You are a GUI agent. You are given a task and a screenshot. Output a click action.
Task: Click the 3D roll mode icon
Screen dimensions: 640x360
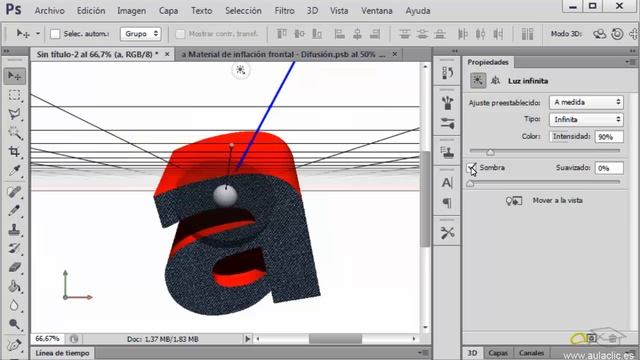click(617, 34)
